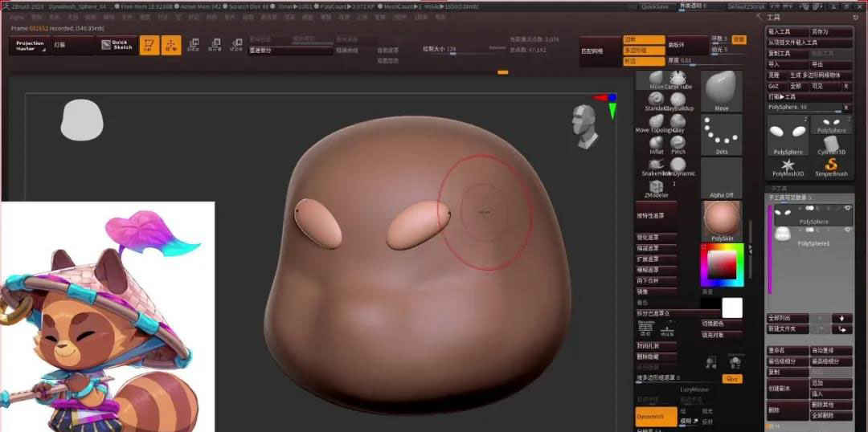Image resolution: width=868 pixels, height=432 pixels.
Task: Click 镜像 mirror button
Action: 656,291
